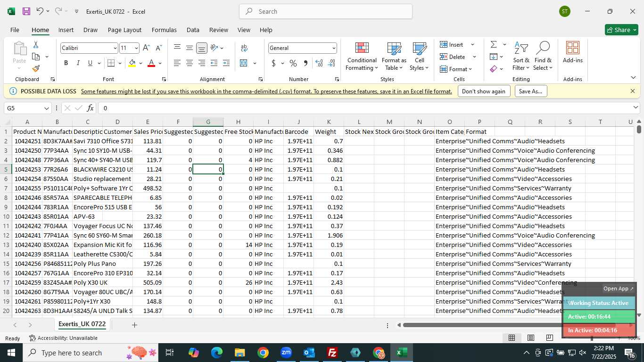This screenshot has width=644, height=362.
Task: Increase decimal places
Action: coord(319,63)
